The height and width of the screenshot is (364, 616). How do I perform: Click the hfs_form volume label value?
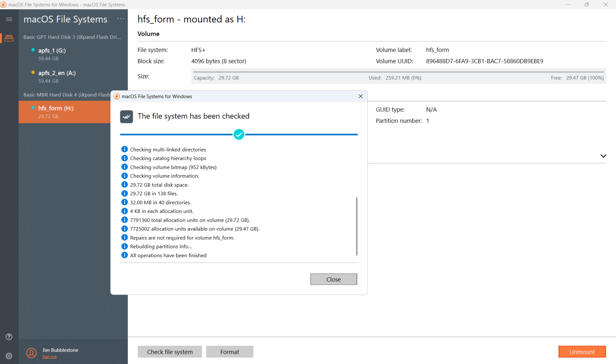click(437, 50)
